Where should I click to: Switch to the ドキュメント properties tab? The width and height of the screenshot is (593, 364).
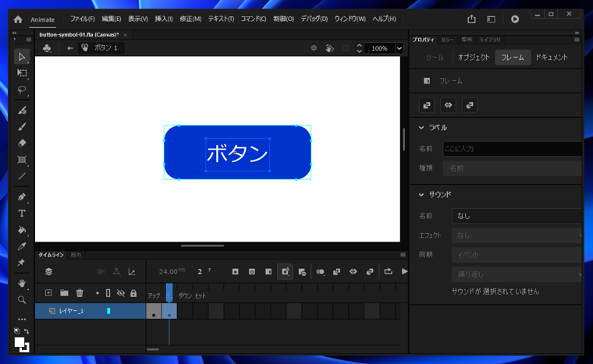tap(552, 58)
